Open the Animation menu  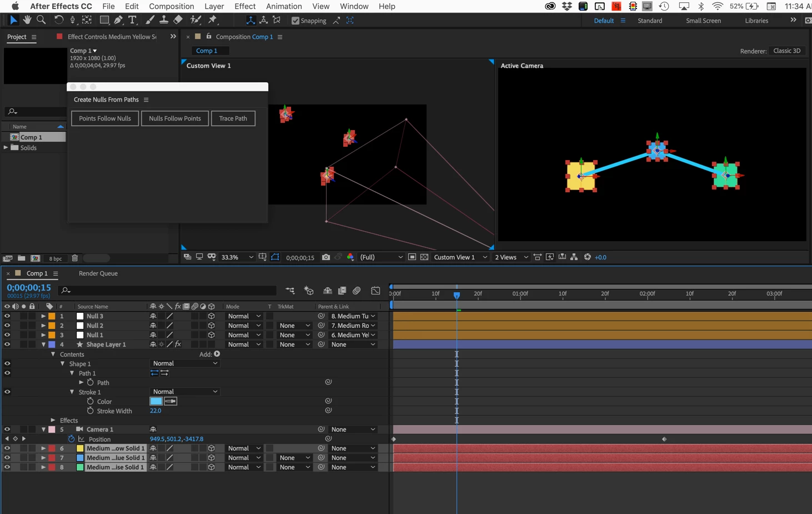point(284,6)
